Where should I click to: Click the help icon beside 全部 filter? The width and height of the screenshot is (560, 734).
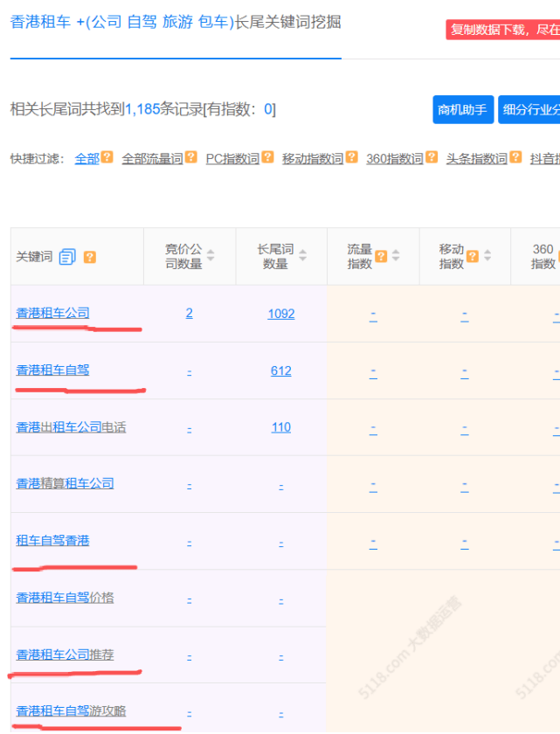(x=107, y=157)
